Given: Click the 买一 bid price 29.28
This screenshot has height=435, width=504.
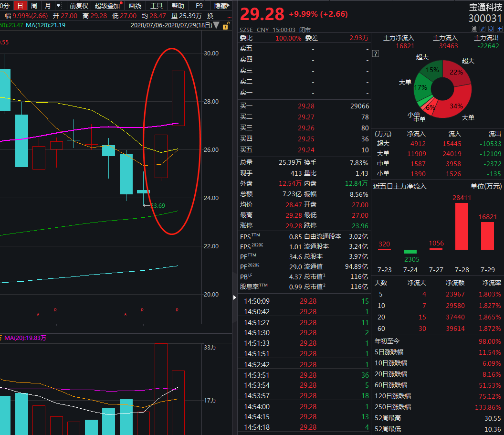Looking at the screenshot, I should tap(306, 106).
